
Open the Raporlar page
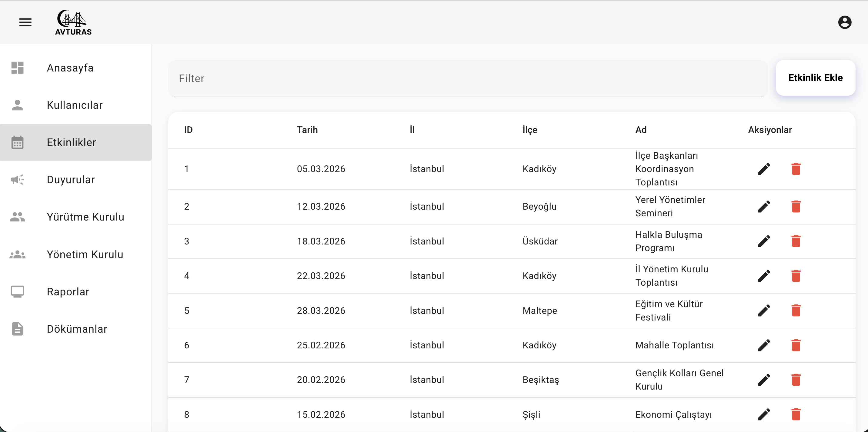[68, 292]
